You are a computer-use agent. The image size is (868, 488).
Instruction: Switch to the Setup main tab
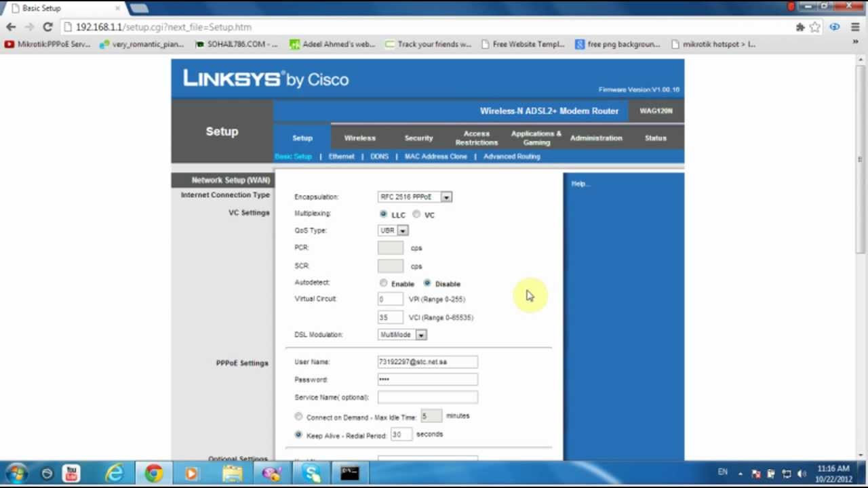[x=302, y=138]
